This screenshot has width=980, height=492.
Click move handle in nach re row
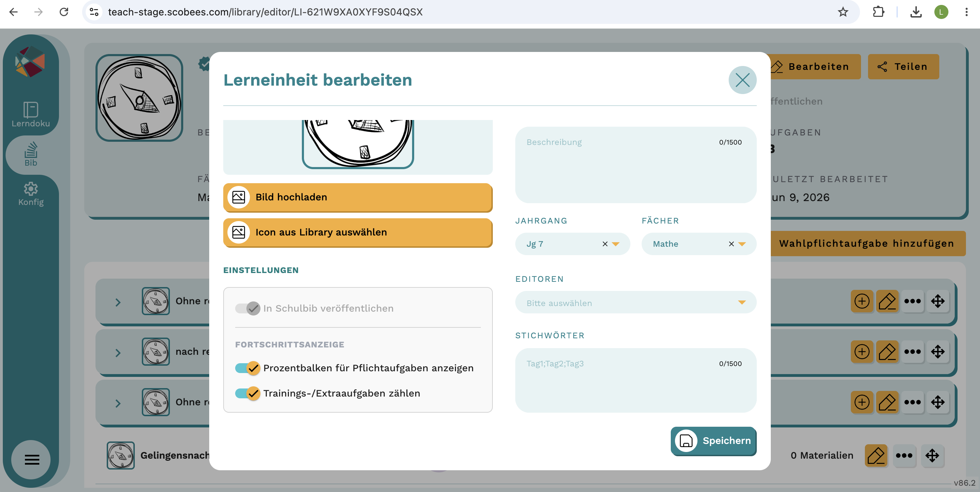pyautogui.click(x=938, y=352)
